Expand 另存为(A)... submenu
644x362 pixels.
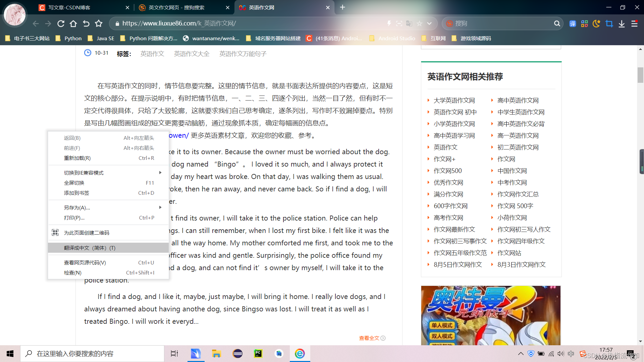(x=108, y=208)
